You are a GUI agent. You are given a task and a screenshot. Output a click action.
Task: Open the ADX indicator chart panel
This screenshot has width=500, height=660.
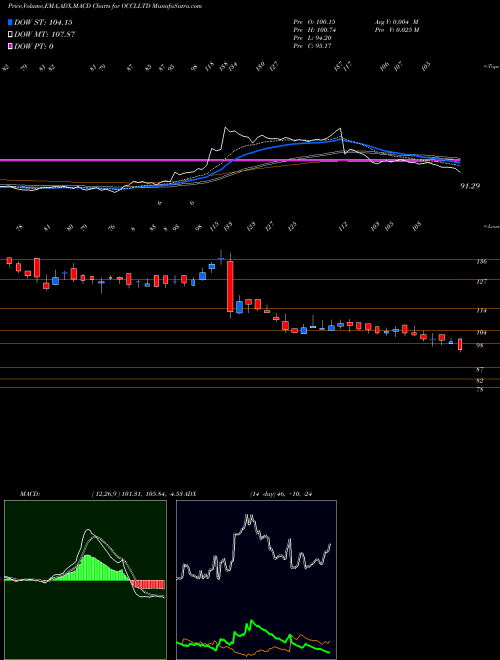coord(256,580)
